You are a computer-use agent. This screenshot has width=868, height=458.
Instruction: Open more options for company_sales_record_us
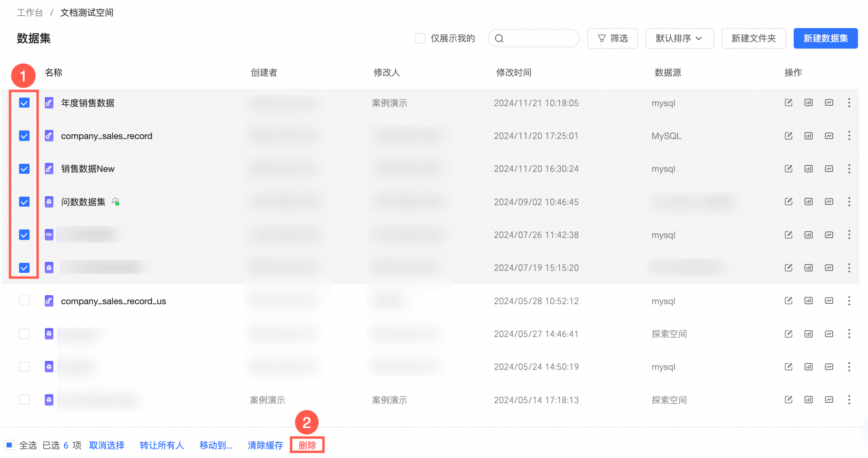(849, 301)
